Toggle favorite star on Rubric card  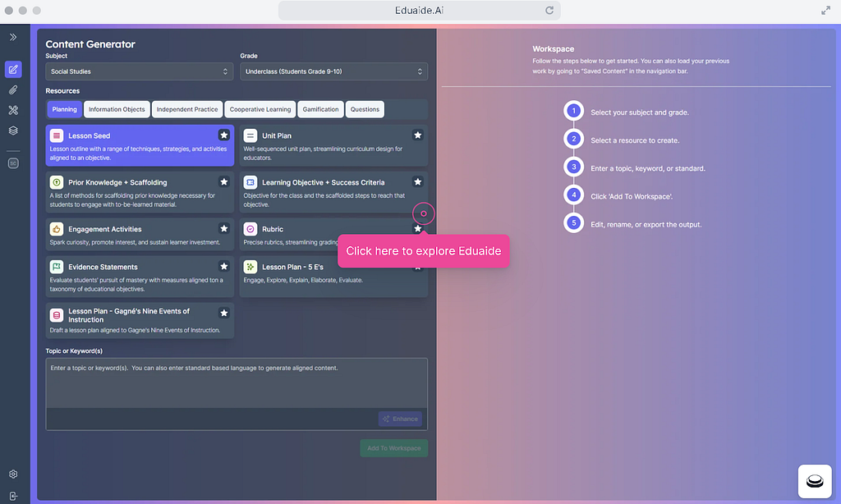[418, 228]
